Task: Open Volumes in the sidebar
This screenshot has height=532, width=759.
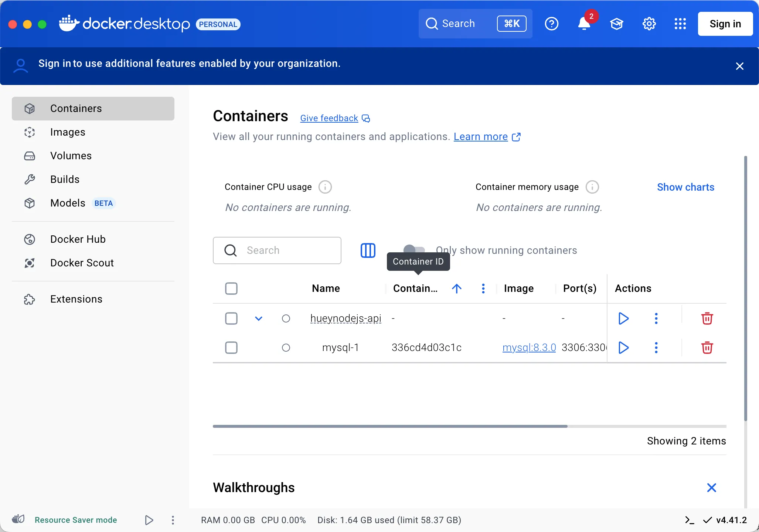Action: click(93, 156)
